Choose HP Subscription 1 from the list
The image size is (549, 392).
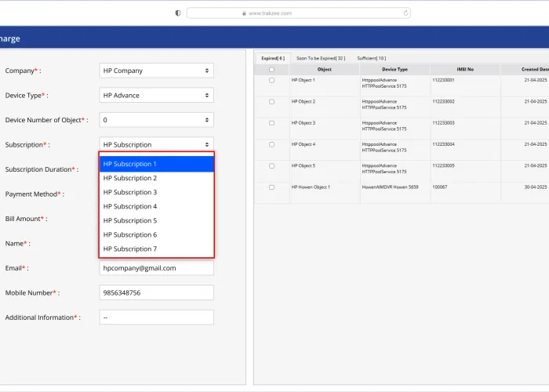coord(156,164)
